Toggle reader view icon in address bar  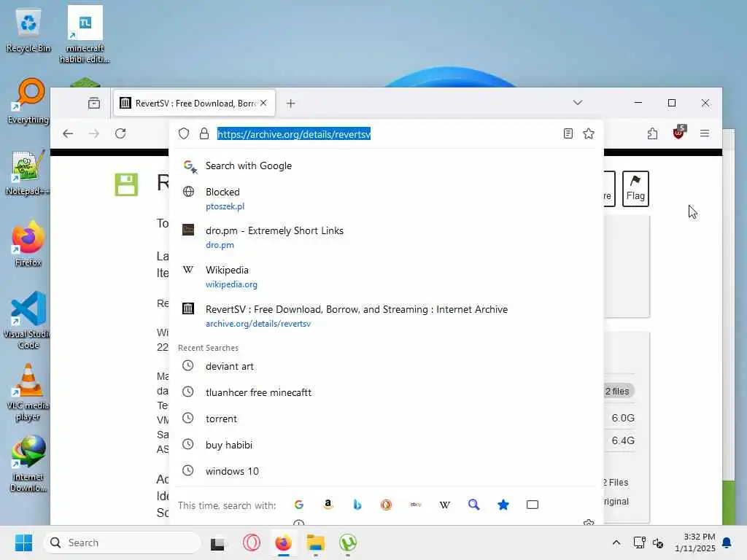568,133
